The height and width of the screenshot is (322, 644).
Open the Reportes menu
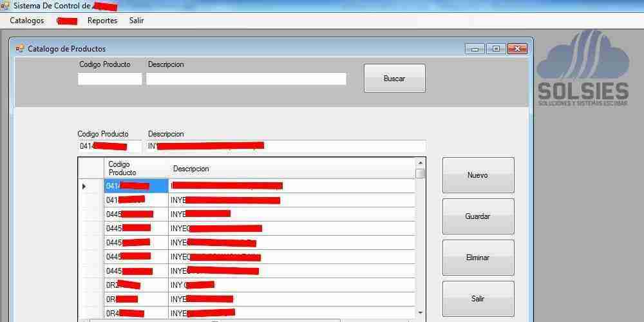point(102,21)
